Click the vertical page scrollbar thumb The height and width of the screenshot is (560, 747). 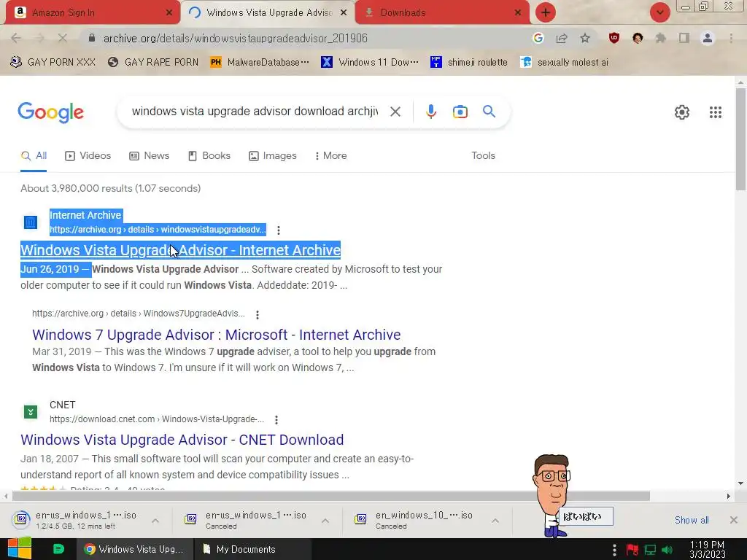click(x=741, y=139)
